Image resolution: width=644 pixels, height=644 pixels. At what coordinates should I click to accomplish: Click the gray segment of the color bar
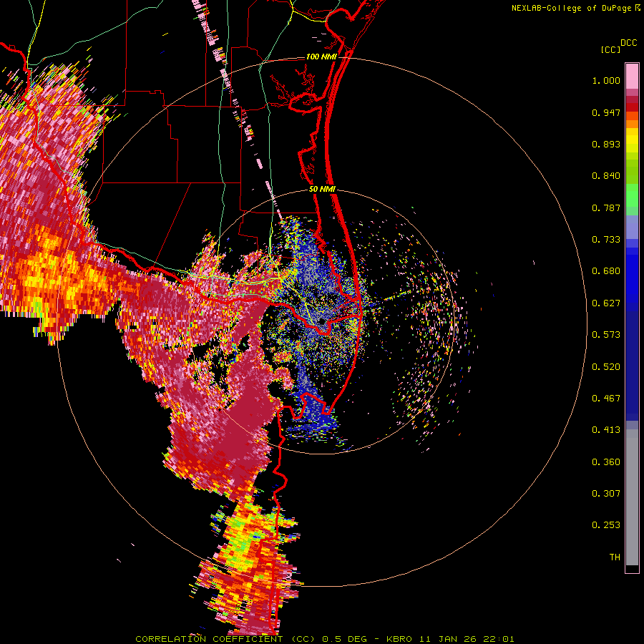click(632, 497)
